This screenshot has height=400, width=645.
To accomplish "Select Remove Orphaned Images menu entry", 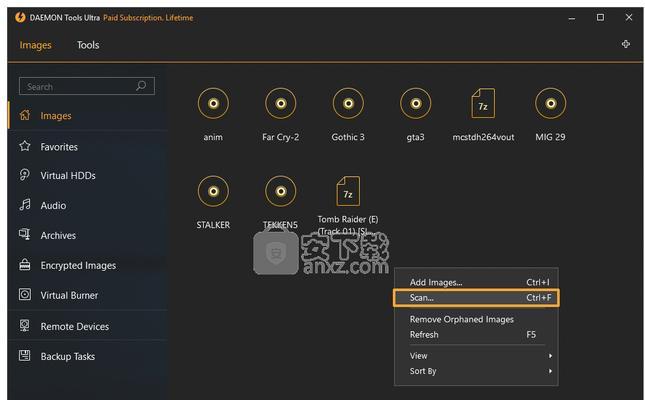I will coord(476,319).
